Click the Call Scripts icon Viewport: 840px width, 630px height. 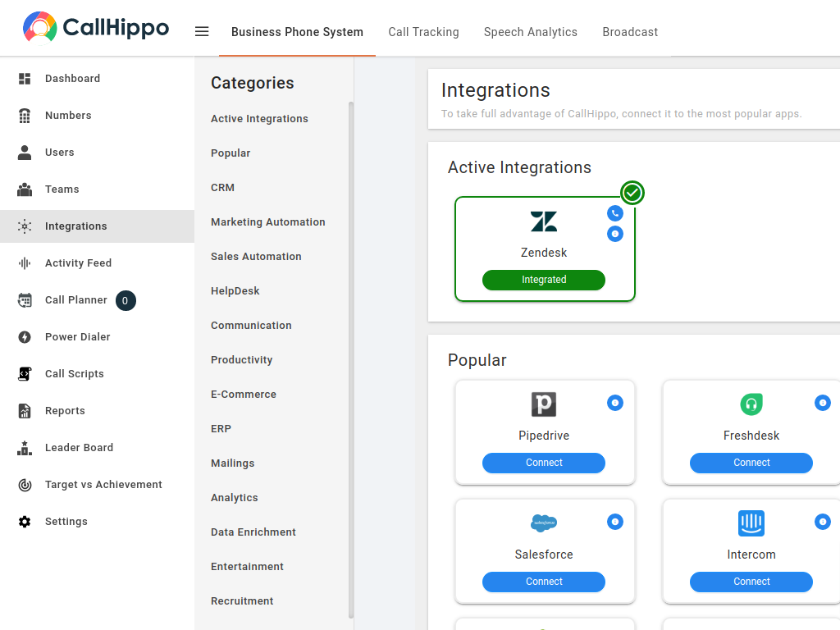25,374
